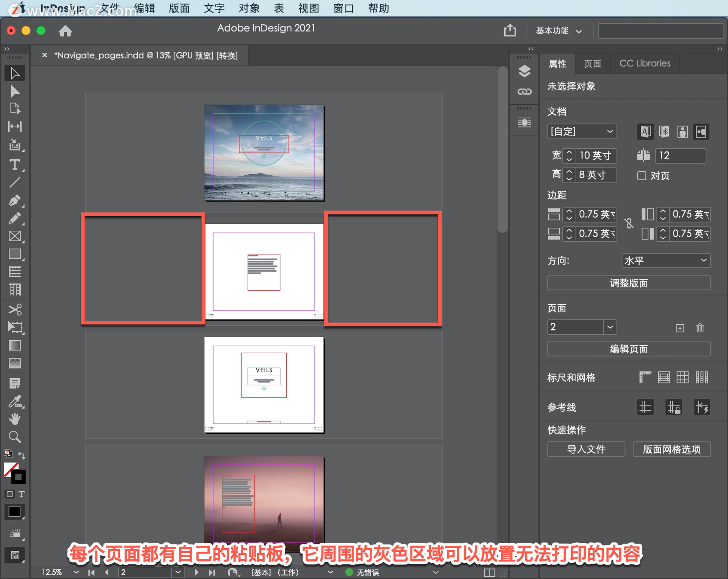Select the Selection tool arrow
The width and height of the screenshot is (728, 579).
pos(15,73)
